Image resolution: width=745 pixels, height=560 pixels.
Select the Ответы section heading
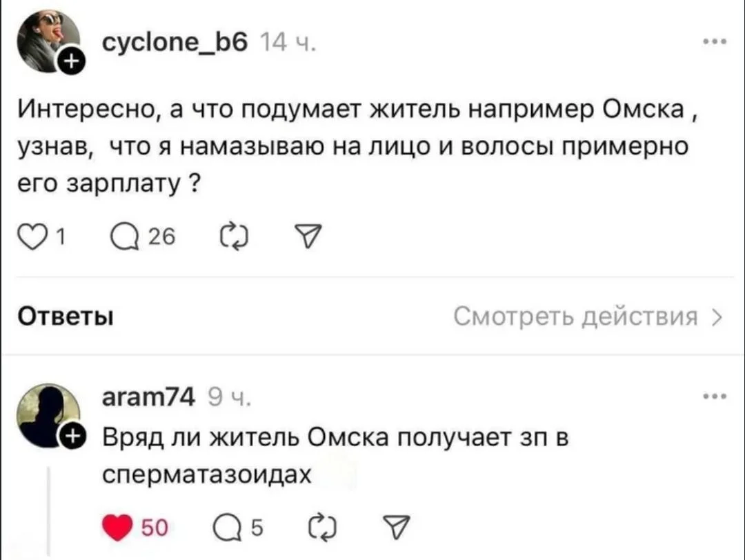point(64,317)
